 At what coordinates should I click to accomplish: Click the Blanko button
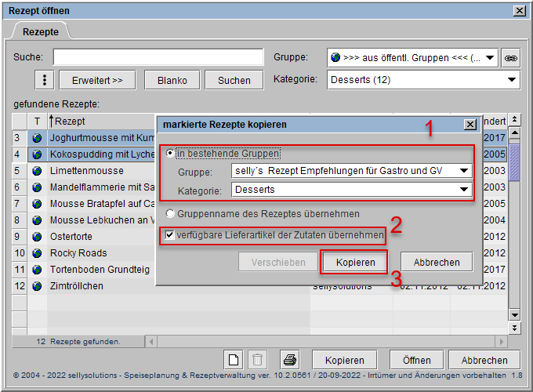pyautogui.click(x=172, y=80)
